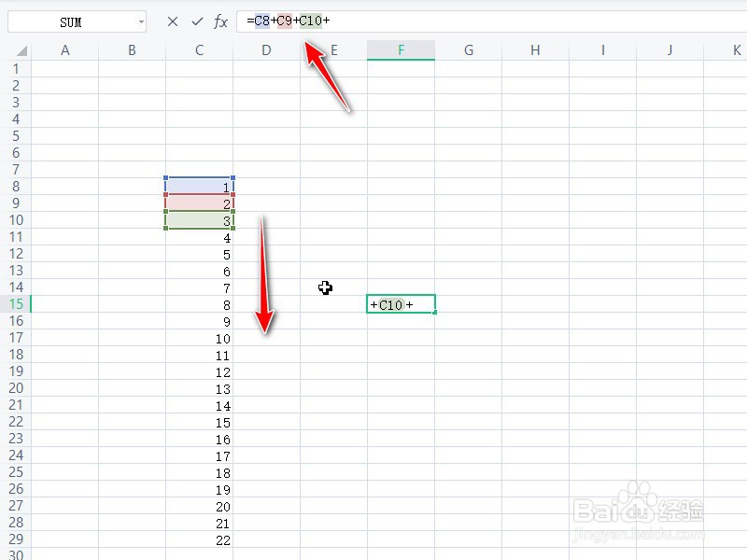Cancel the formula entry with X icon
This screenshot has width=747, height=560.
[x=173, y=21]
